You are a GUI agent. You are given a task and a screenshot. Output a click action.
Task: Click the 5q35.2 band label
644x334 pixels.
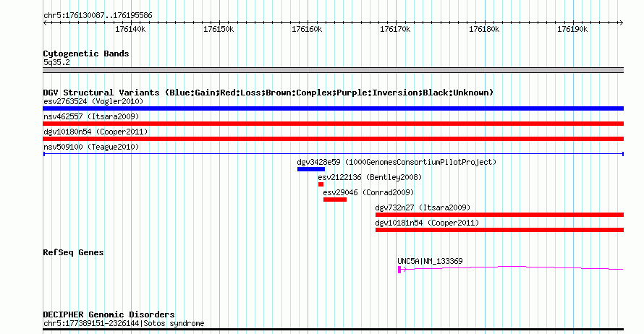[56, 62]
